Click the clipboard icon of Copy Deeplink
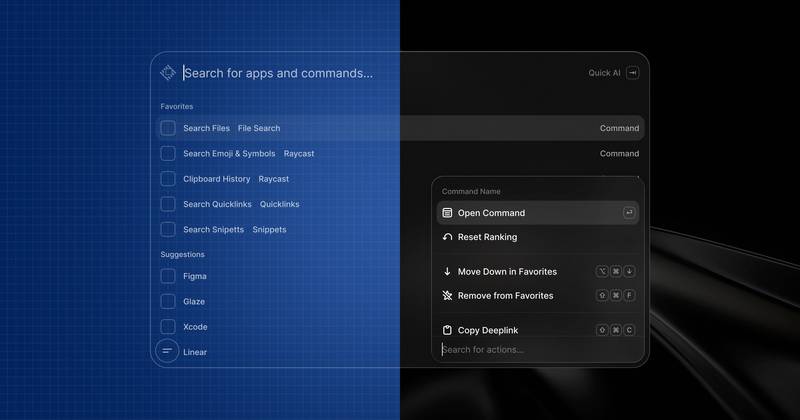The width and height of the screenshot is (800, 420). pos(447,330)
